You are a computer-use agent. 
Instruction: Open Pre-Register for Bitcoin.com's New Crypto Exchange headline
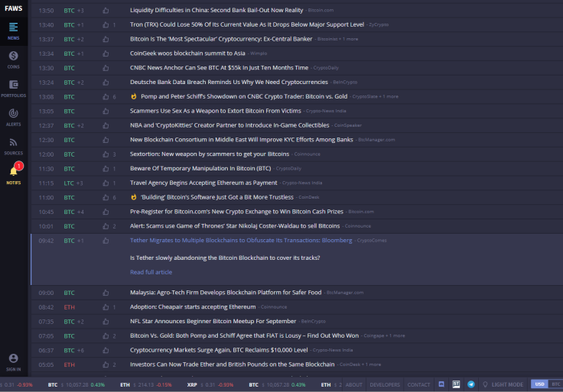[236, 212]
